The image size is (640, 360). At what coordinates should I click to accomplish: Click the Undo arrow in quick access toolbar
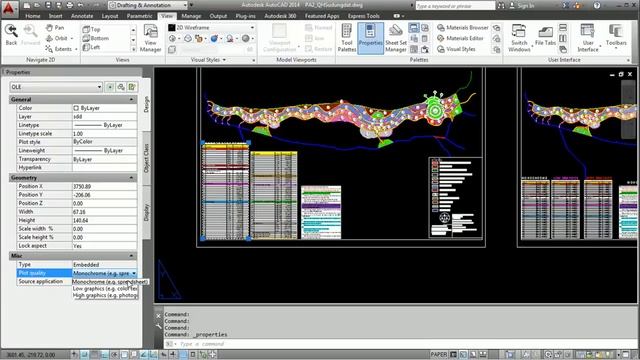click(x=80, y=5)
